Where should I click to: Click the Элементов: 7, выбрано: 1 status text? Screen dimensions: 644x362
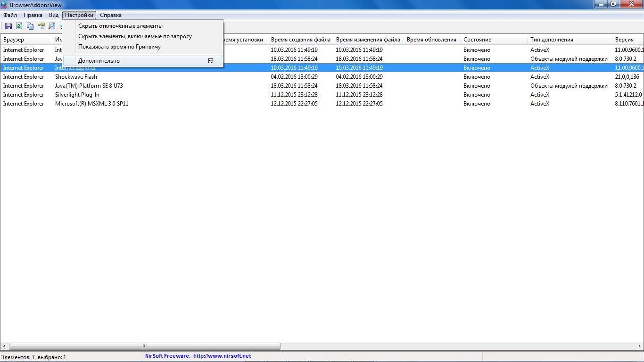tap(33, 357)
